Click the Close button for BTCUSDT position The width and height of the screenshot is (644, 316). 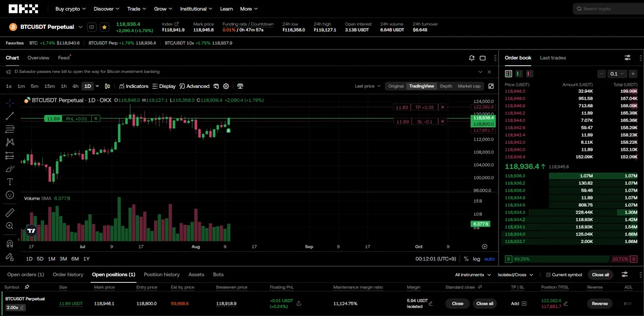pos(457,303)
